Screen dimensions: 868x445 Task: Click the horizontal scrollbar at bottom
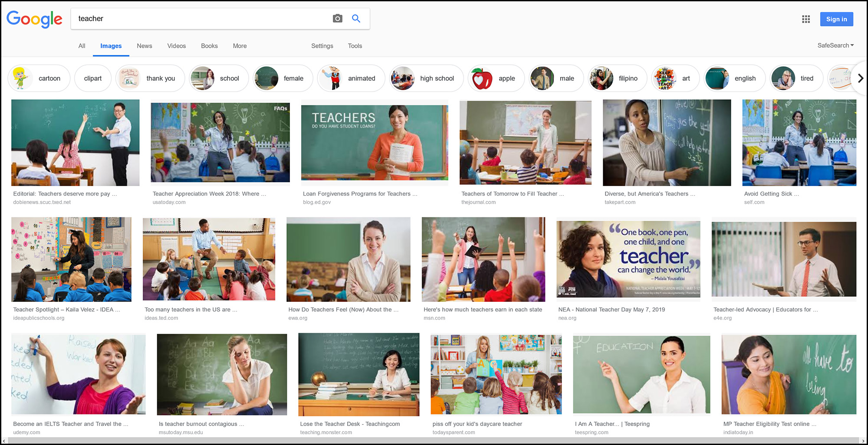(x=433, y=441)
